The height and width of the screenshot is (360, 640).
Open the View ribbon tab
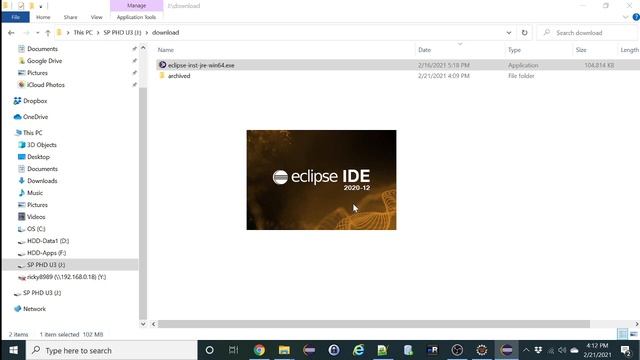click(x=96, y=17)
